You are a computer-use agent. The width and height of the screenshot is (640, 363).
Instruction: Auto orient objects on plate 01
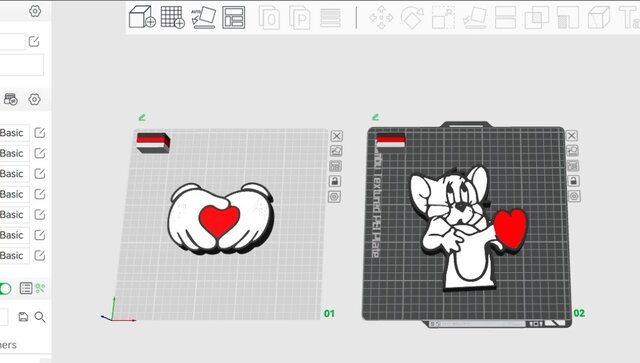pos(336,151)
